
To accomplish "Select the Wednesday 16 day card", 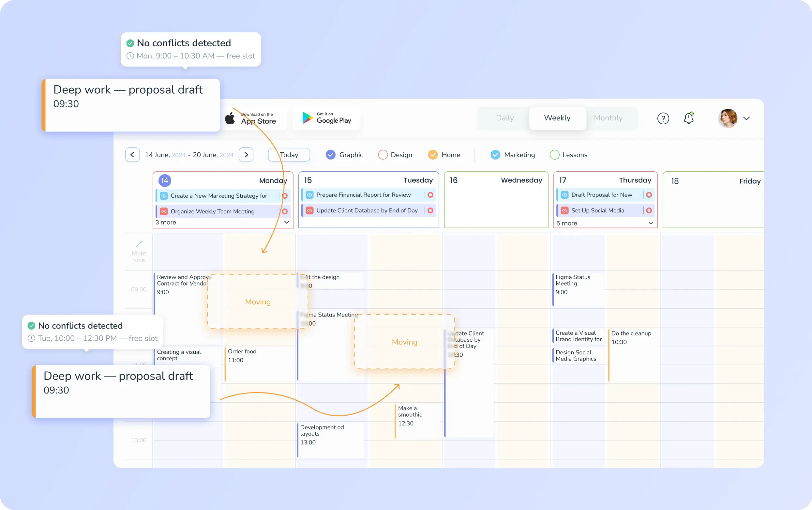I will (x=496, y=200).
